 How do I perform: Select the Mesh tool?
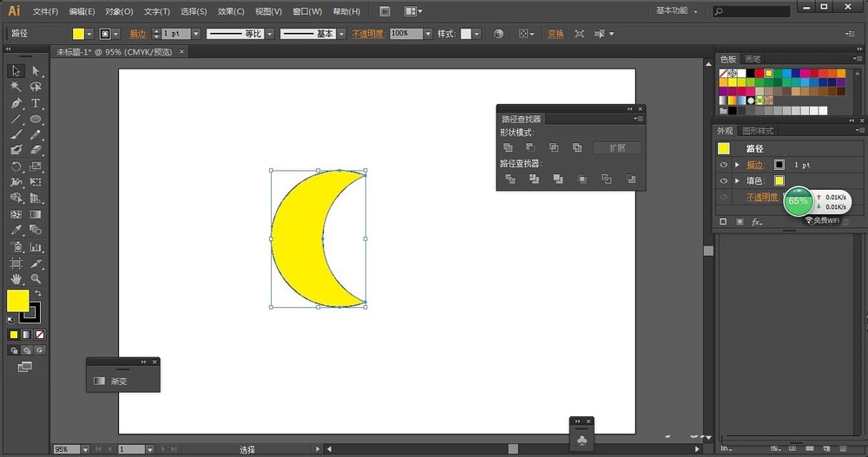[x=16, y=214]
